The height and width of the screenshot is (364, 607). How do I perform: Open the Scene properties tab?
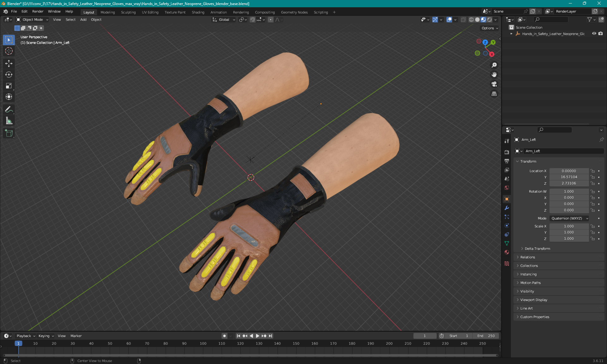click(507, 179)
